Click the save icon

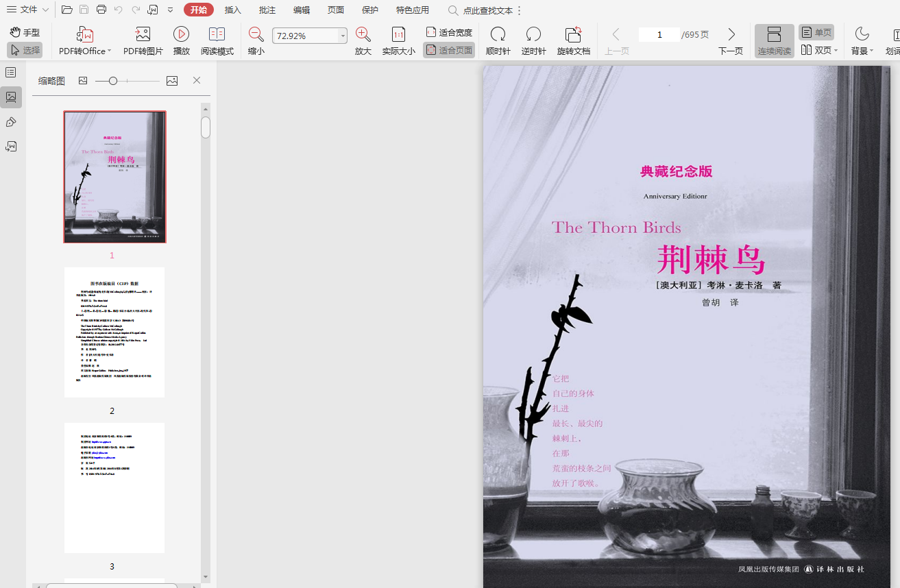click(x=84, y=10)
